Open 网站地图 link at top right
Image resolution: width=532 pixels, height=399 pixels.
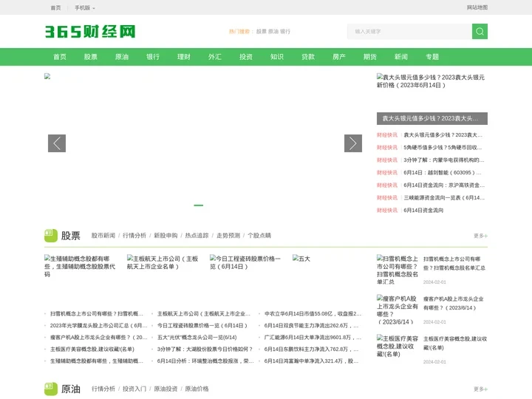pyautogui.click(x=477, y=7)
